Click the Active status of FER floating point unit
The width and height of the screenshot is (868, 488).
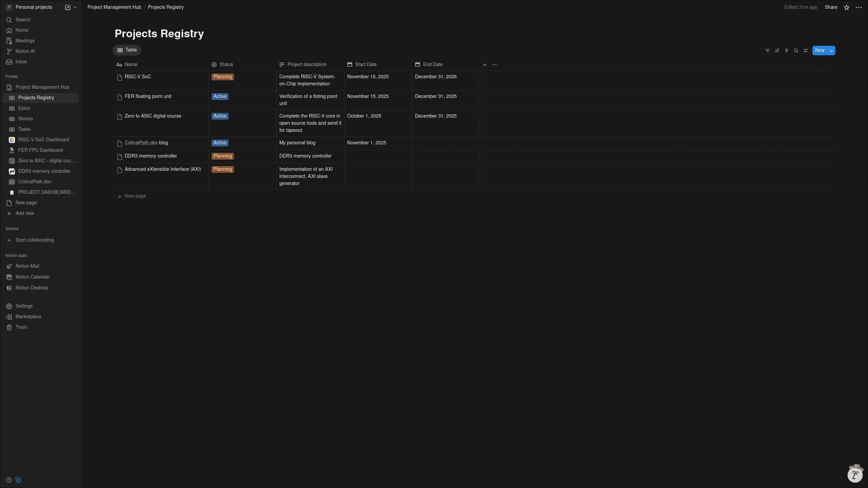220,97
